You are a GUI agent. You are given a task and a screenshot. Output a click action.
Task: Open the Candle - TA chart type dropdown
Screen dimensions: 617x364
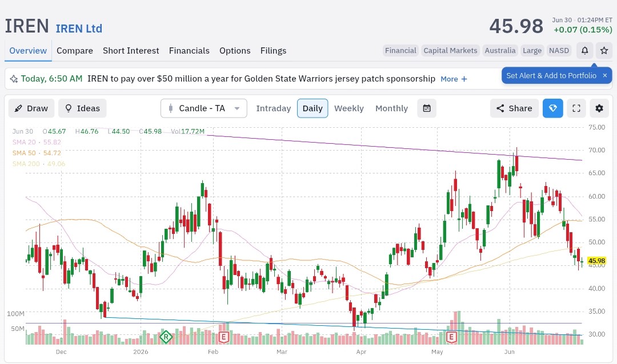point(204,108)
